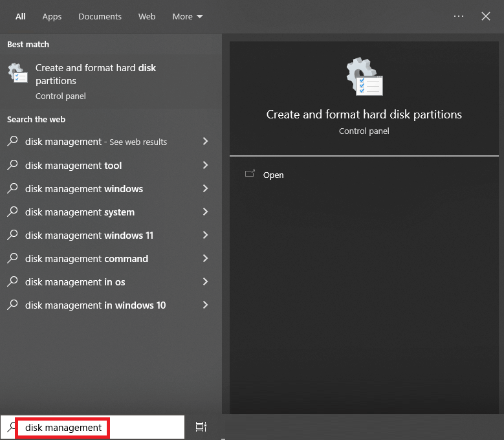Expand the More dropdown
504x440 pixels.
[x=188, y=16]
